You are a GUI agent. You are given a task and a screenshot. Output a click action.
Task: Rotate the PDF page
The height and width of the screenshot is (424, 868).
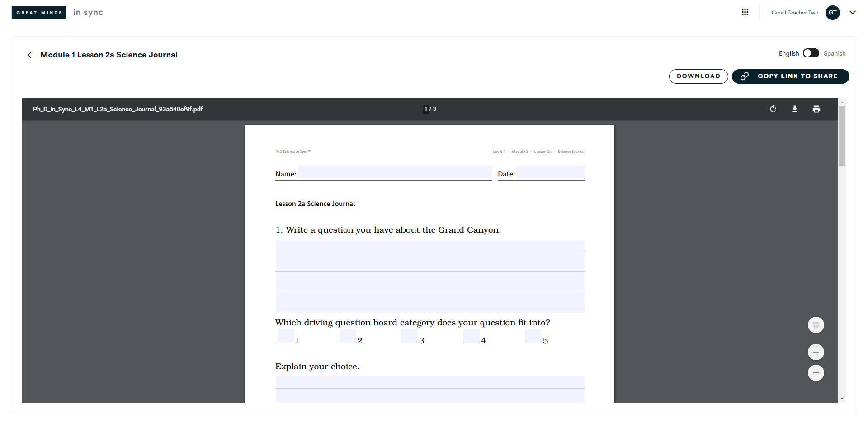click(x=773, y=109)
